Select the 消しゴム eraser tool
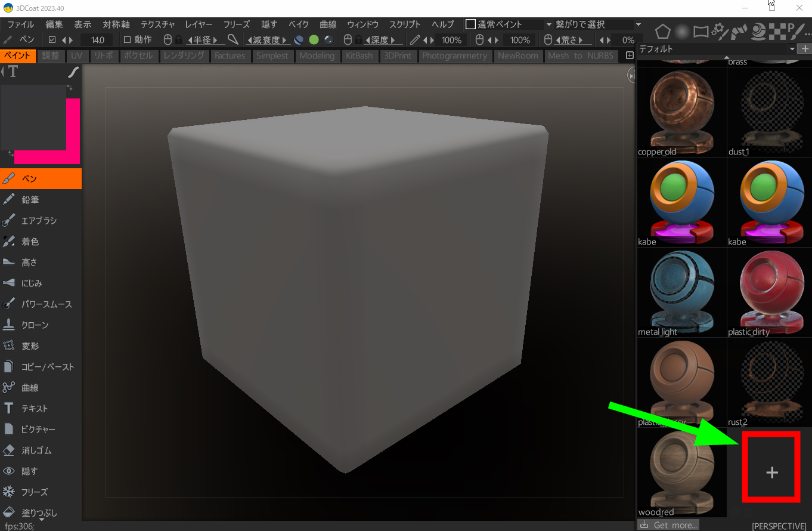812x531 pixels. tap(34, 450)
